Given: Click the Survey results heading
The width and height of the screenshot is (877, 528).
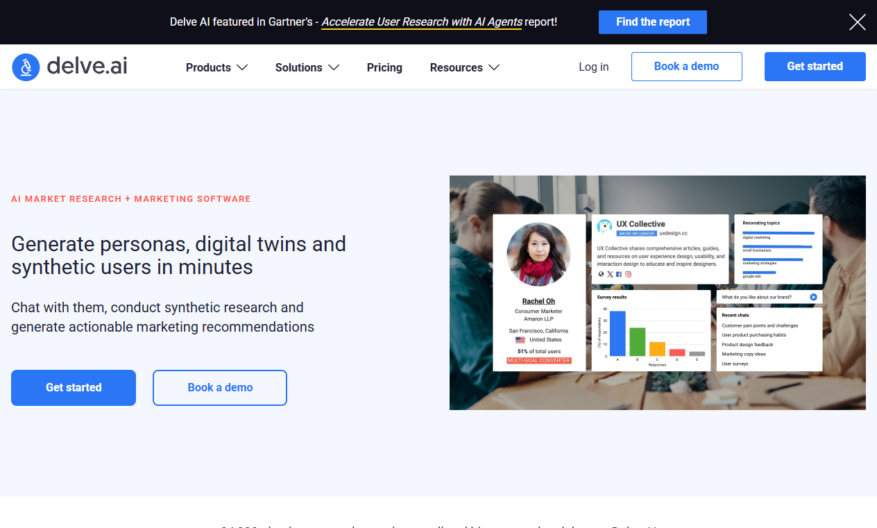Looking at the screenshot, I should click(611, 297).
